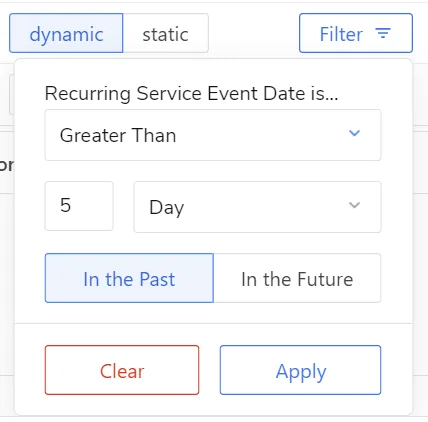Switch to dynamic mode
The width and height of the screenshot is (428, 422).
click(66, 33)
